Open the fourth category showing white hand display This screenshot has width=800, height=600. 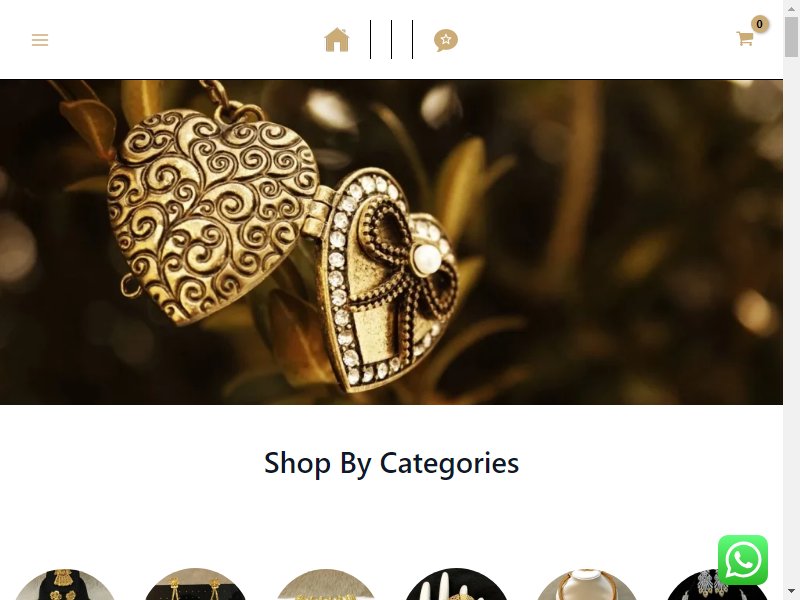(456, 585)
